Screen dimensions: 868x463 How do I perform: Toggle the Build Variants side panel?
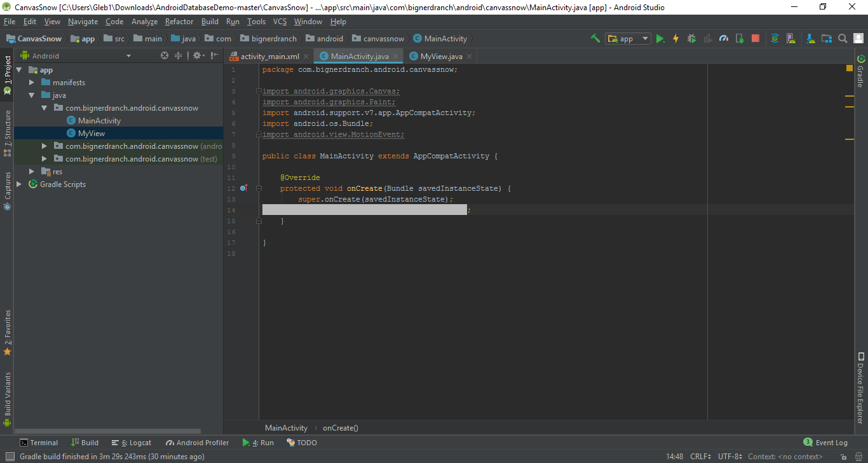[x=8, y=399]
